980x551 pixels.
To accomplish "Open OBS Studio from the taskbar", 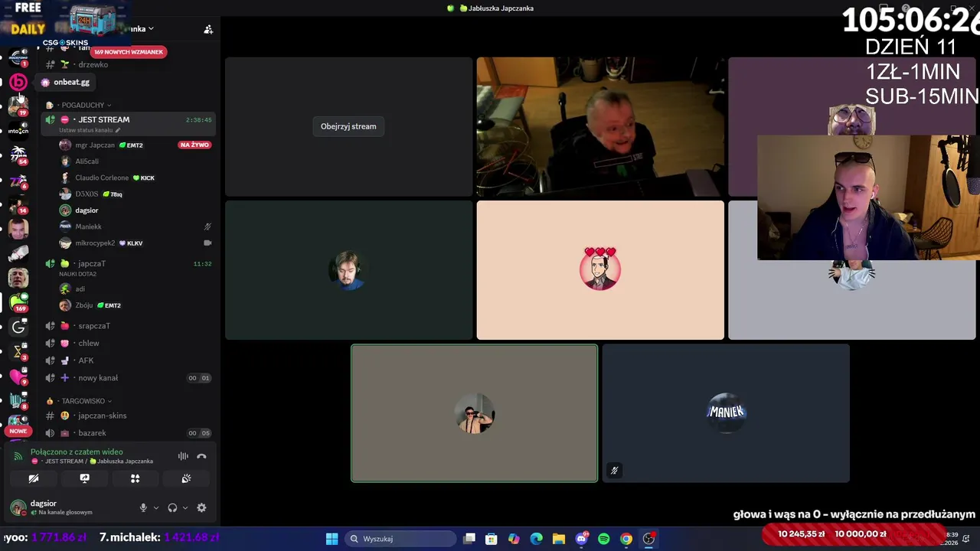I will (x=648, y=539).
